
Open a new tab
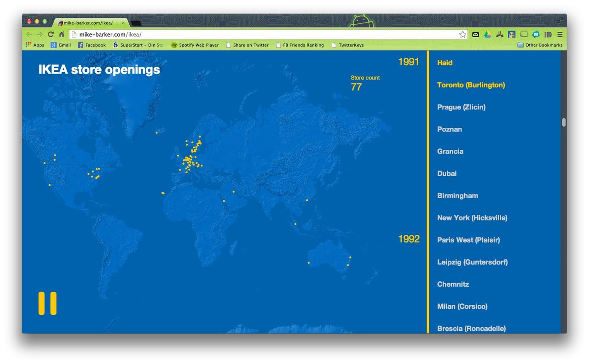tap(136, 23)
